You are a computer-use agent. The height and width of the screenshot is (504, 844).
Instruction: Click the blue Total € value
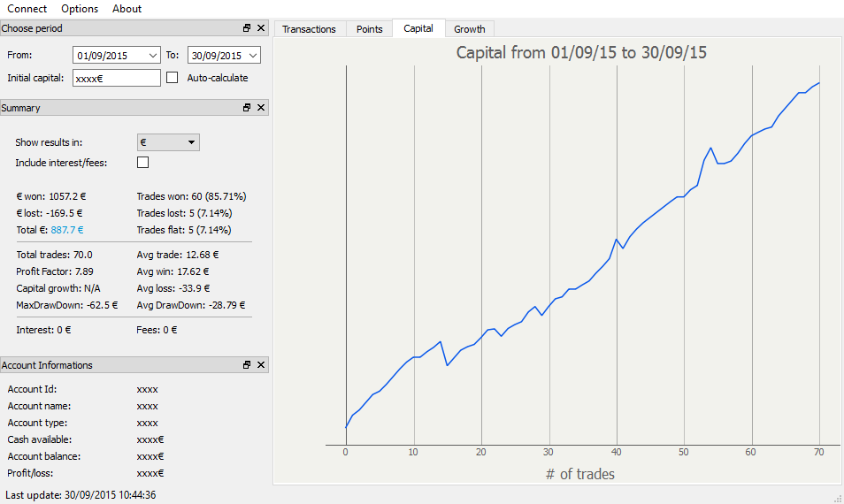click(67, 230)
